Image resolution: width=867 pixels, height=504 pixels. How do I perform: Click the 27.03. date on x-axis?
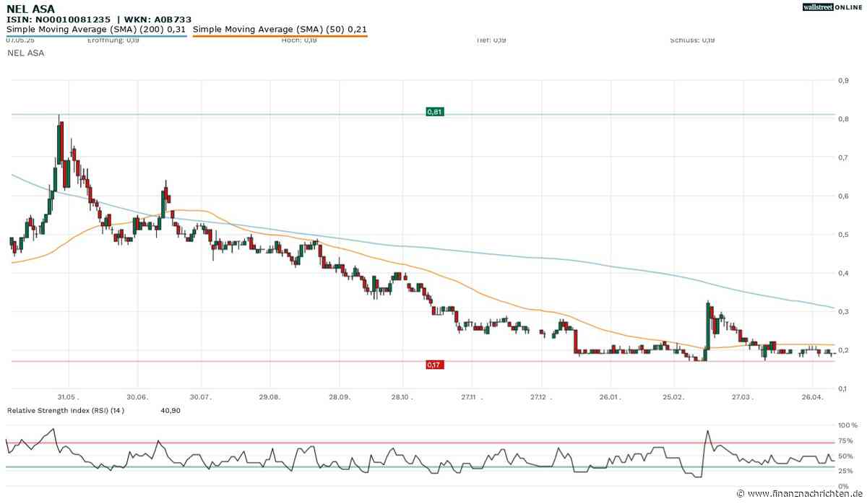coord(743,397)
